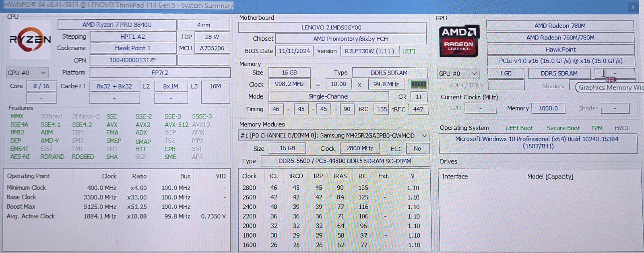Select the AES-NI feature label
Viewport: 644px width, 253px height.
20,157
